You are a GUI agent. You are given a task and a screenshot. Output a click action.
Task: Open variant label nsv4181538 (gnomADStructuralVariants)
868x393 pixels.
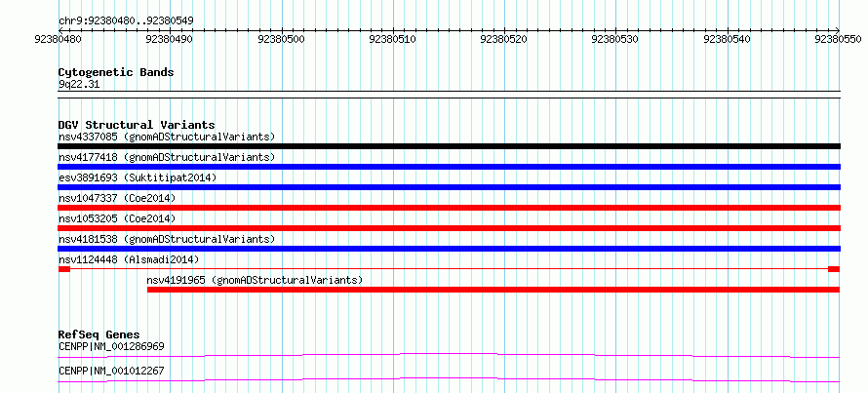167,239
